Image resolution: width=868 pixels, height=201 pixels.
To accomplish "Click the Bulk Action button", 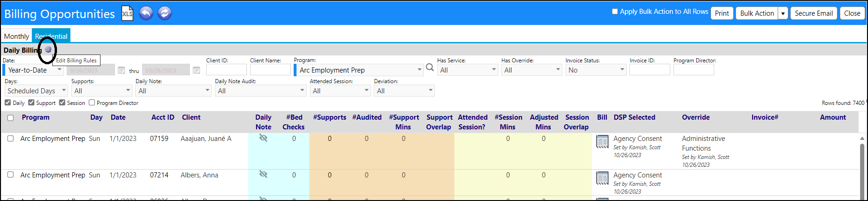I will [x=757, y=13].
